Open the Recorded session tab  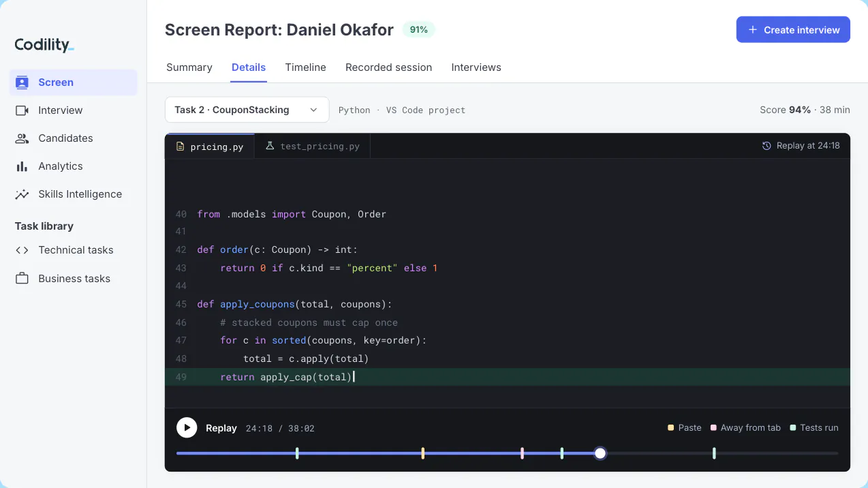tap(388, 67)
